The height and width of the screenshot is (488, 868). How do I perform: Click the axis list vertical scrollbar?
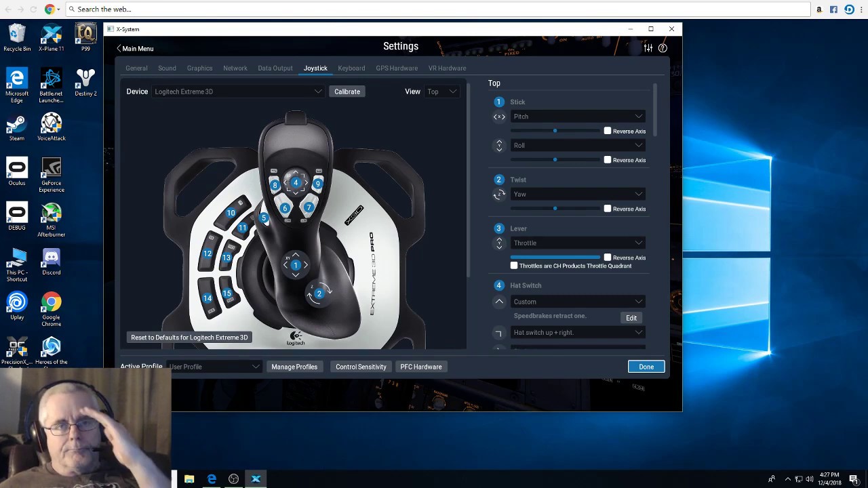tap(655, 110)
